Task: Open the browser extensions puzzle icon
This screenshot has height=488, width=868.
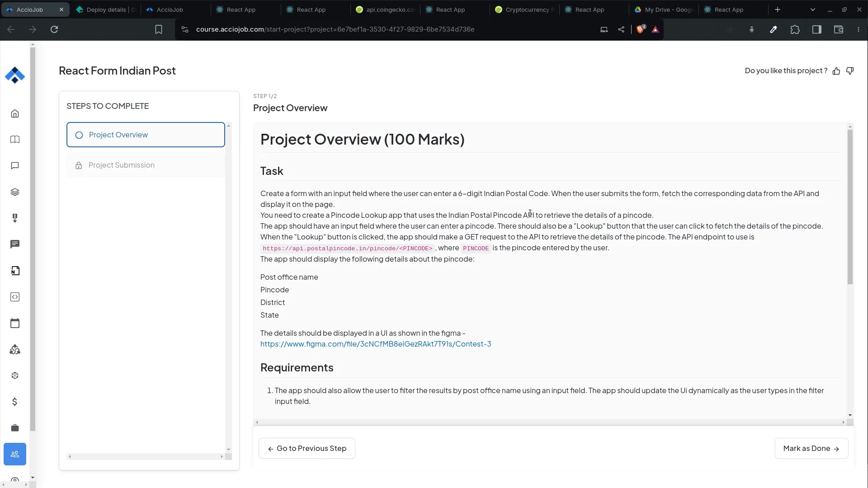Action: pyautogui.click(x=796, y=29)
